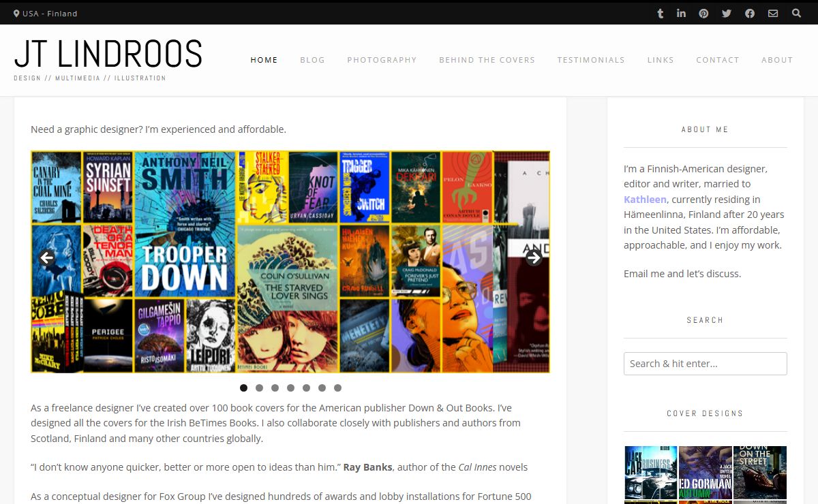This screenshot has width=818, height=504.
Task: Open the Links menu item
Action: pyautogui.click(x=661, y=60)
